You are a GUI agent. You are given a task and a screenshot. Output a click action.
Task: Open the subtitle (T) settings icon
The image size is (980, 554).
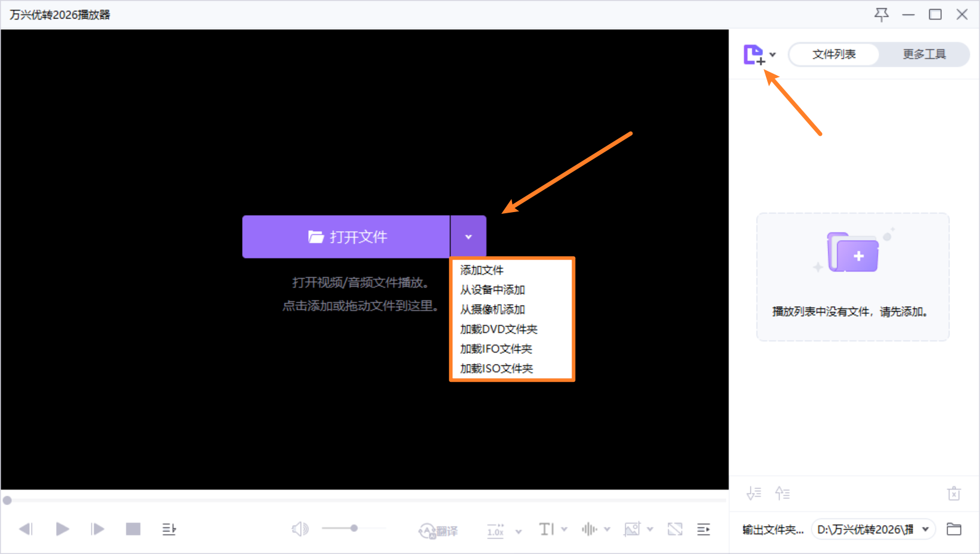tap(546, 529)
